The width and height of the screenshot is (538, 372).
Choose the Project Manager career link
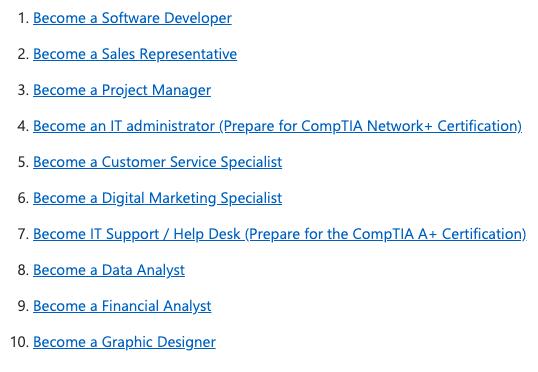[x=122, y=90]
